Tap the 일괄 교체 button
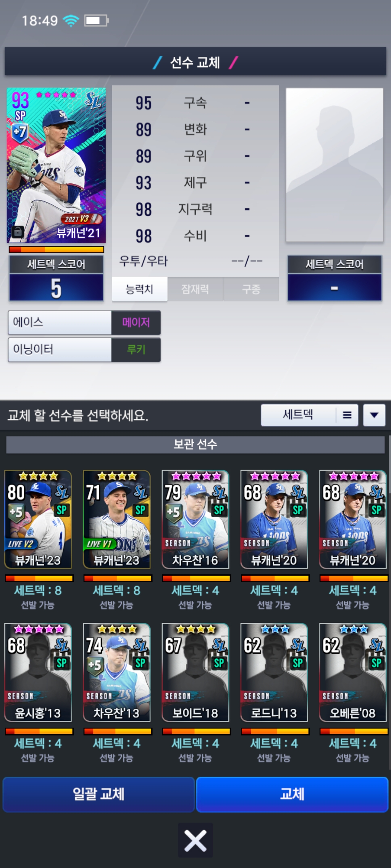The width and height of the screenshot is (391, 868). click(98, 794)
